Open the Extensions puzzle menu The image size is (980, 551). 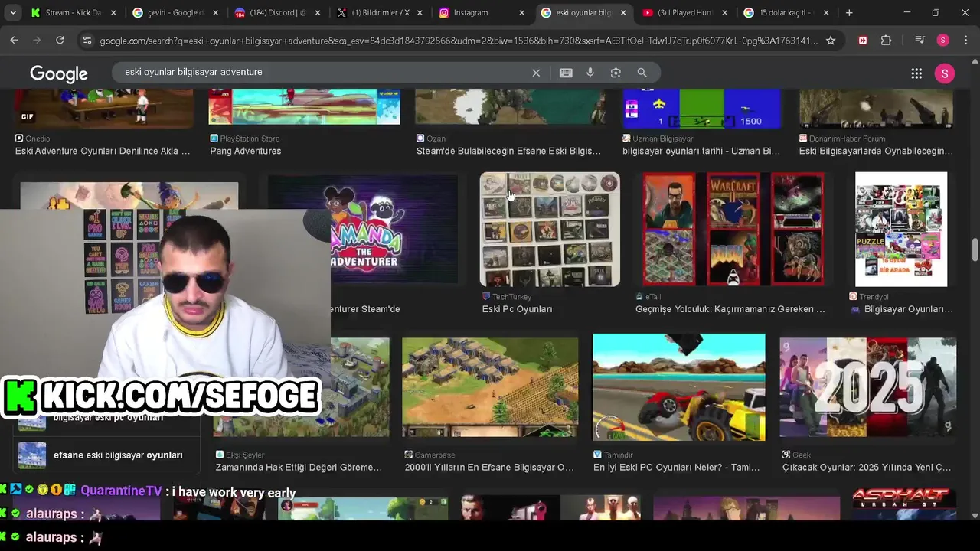(x=887, y=41)
